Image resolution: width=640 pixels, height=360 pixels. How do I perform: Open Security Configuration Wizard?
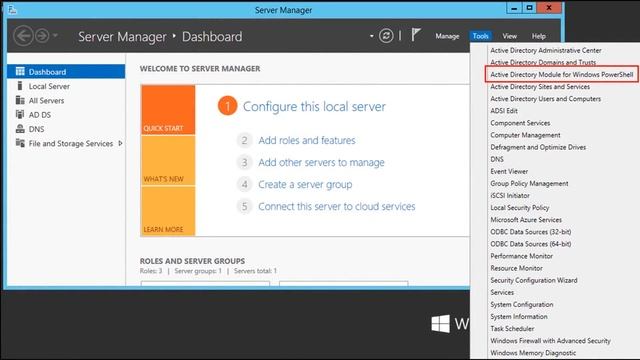click(x=533, y=280)
